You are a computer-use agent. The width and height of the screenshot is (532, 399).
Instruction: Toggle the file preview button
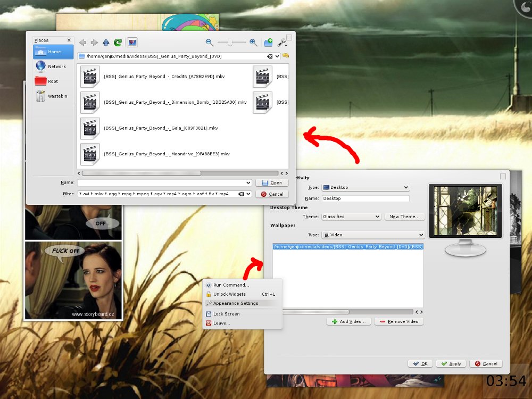[132, 43]
